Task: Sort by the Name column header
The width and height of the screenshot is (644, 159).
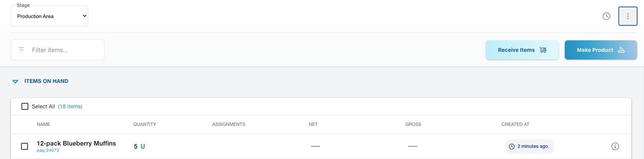Action: 43,124
